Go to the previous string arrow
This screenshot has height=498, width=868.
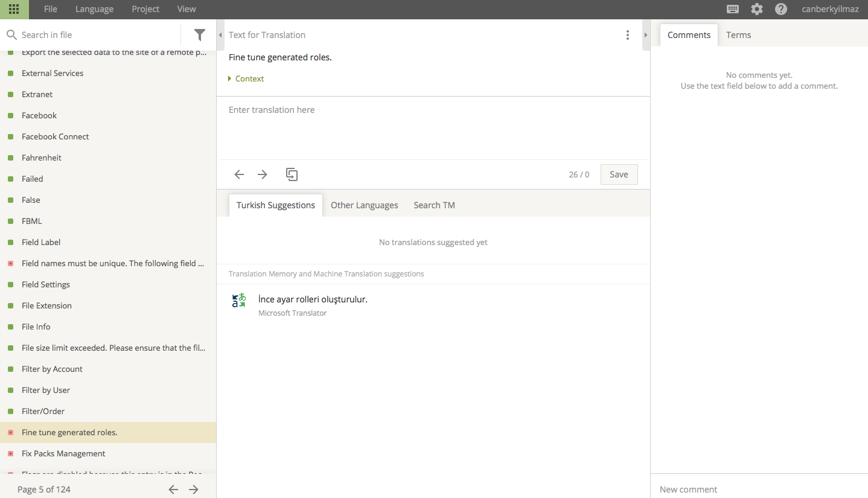pyautogui.click(x=239, y=174)
